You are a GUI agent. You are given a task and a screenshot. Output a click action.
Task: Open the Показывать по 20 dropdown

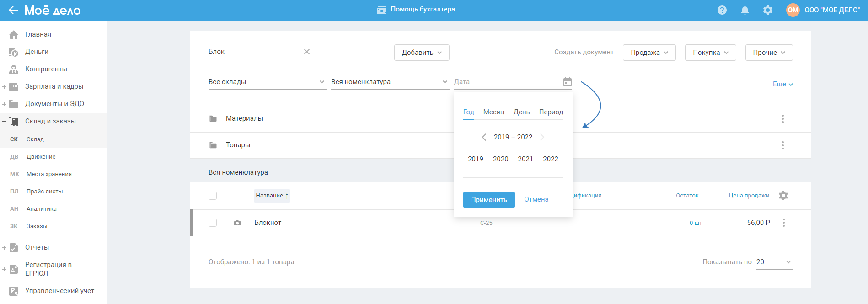774,262
